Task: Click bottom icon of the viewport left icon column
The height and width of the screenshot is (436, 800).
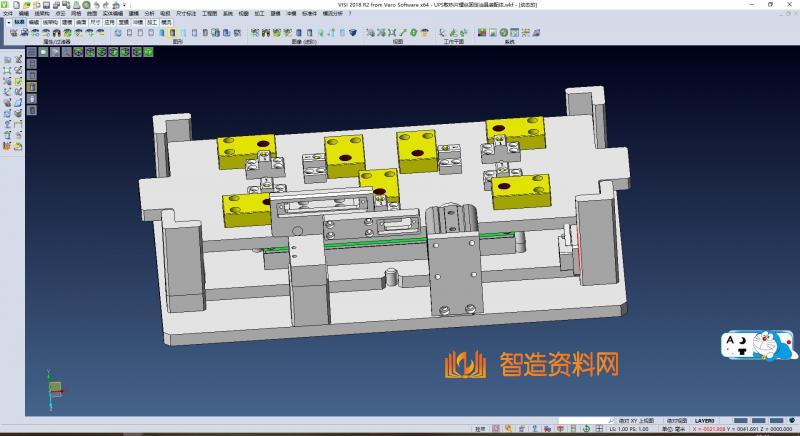Action: click(32, 110)
